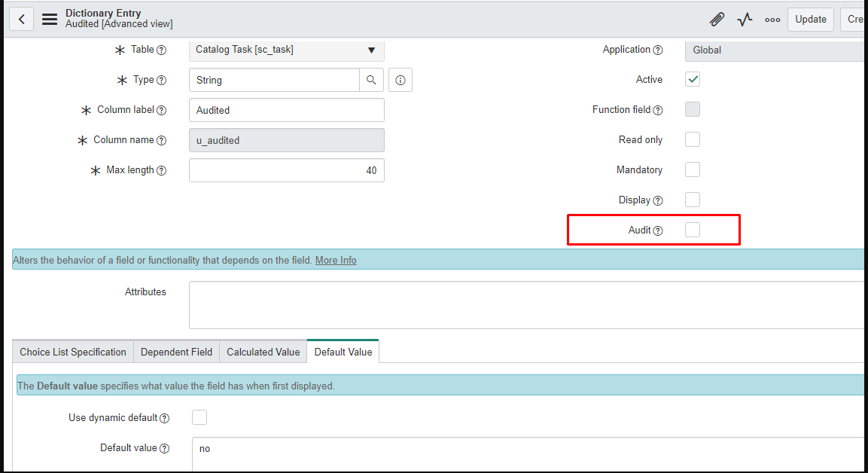Screen dimensions: 868x473
Task: Click the help icon beside Default value
Action: pos(164,449)
